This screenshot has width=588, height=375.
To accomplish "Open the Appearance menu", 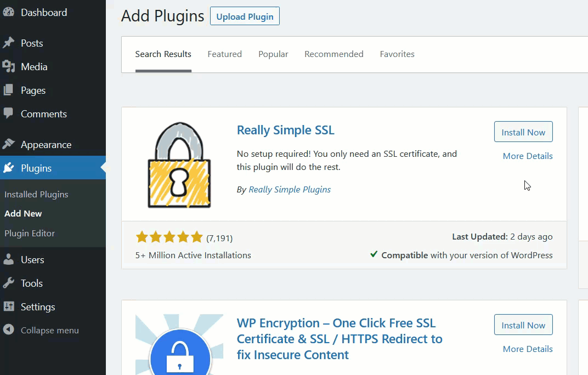I will click(53, 145).
